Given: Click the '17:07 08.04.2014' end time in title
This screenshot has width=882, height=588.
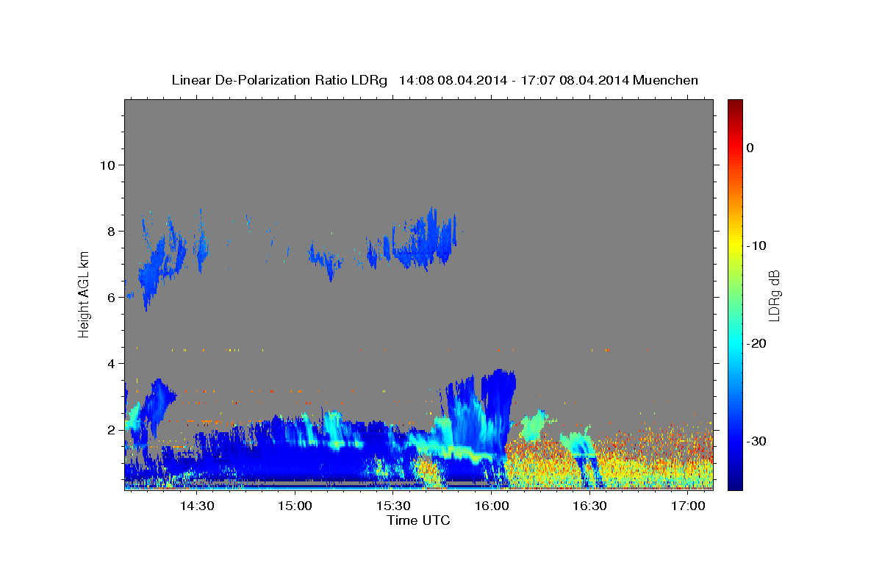Looking at the screenshot, I should [x=574, y=80].
